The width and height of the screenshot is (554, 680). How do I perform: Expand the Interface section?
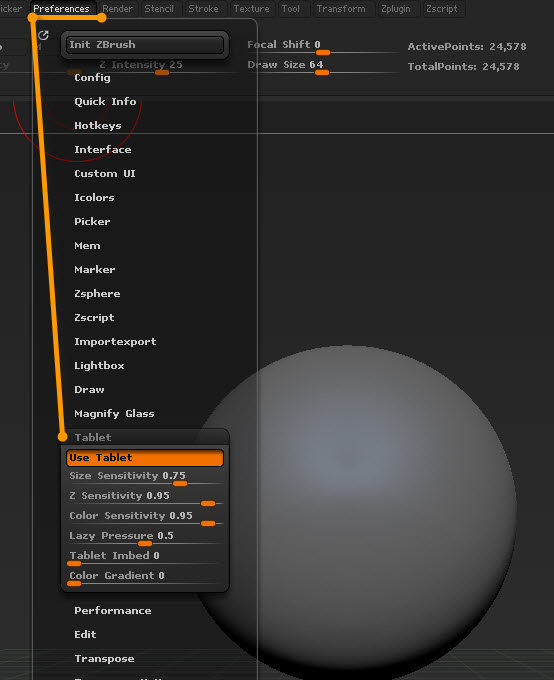tap(103, 150)
